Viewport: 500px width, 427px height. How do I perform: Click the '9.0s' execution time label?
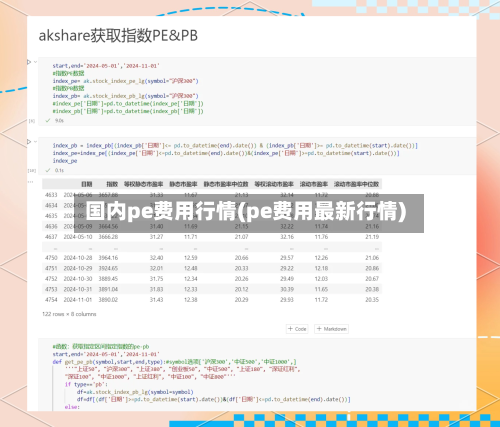point(59,121)
